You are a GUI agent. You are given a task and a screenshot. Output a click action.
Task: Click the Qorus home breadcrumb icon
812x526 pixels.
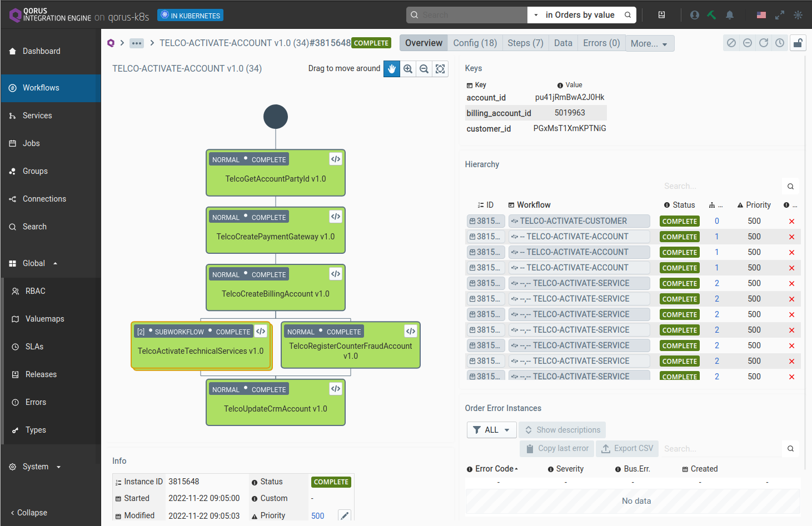(x=111, y=43)
